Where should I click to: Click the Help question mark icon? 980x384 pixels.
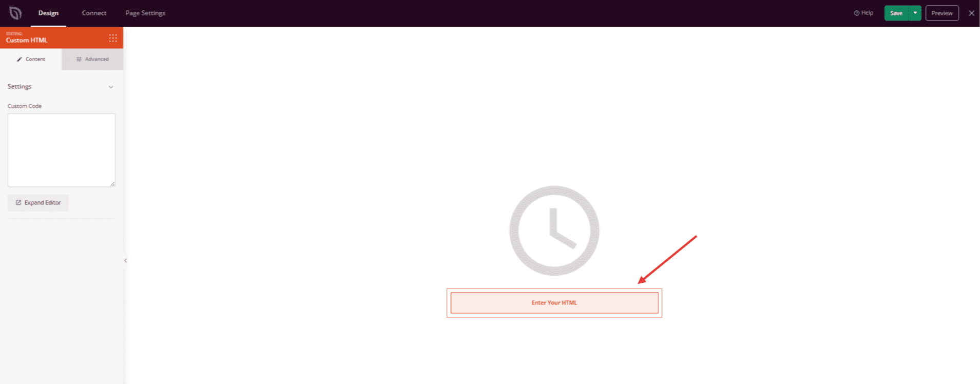pyautogui.click(x=856, y=13)
